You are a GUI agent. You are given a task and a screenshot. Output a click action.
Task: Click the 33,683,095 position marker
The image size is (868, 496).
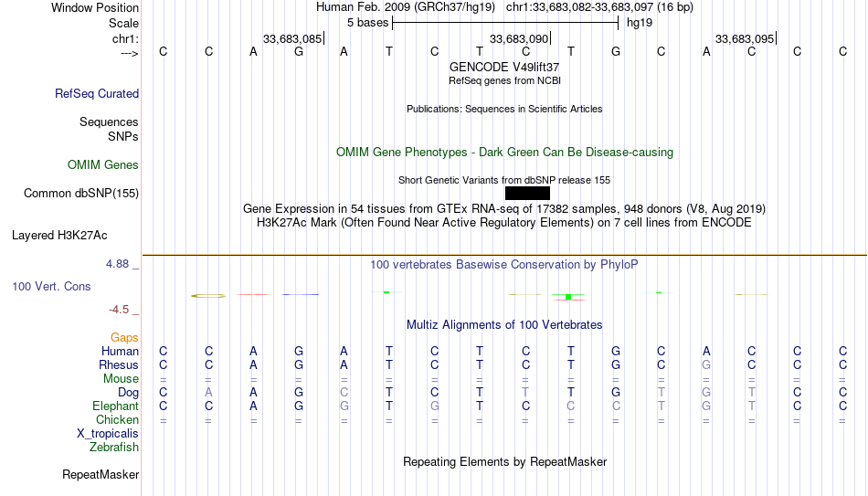[745, 38]
